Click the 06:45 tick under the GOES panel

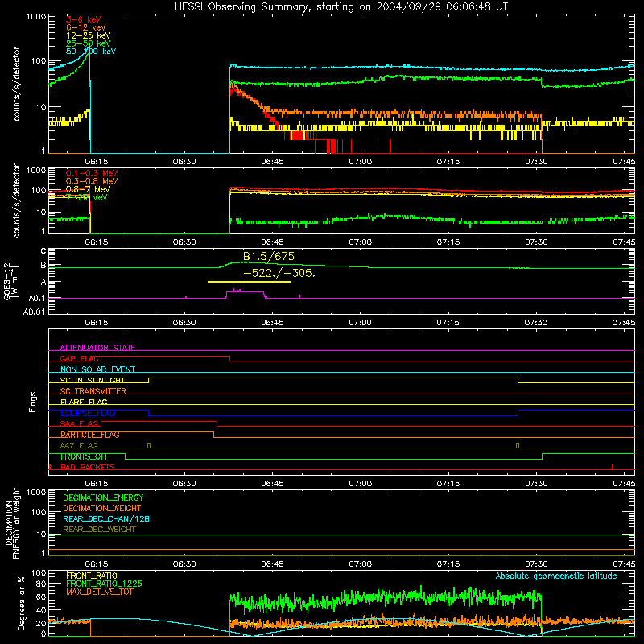tap(272, 323)
